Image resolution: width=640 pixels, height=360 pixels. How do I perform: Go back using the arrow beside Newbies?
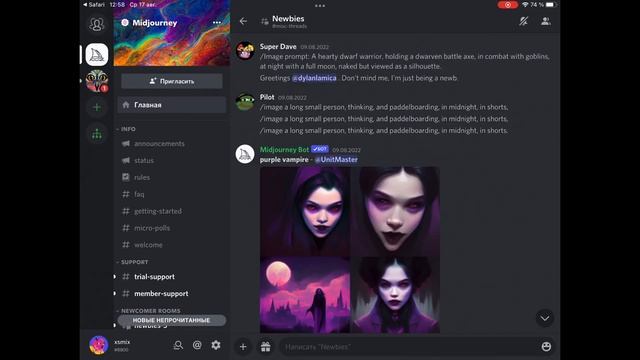click(x=243, y=21)
